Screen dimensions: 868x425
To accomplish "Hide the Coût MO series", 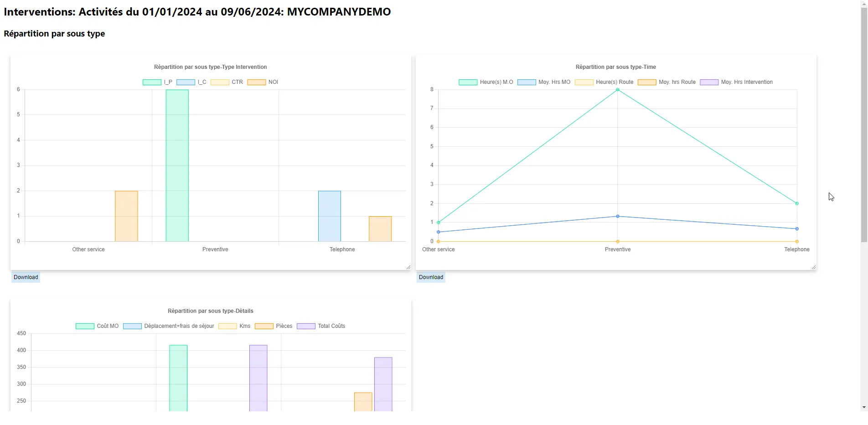I will pyautogui.click(x=97, y=326).
